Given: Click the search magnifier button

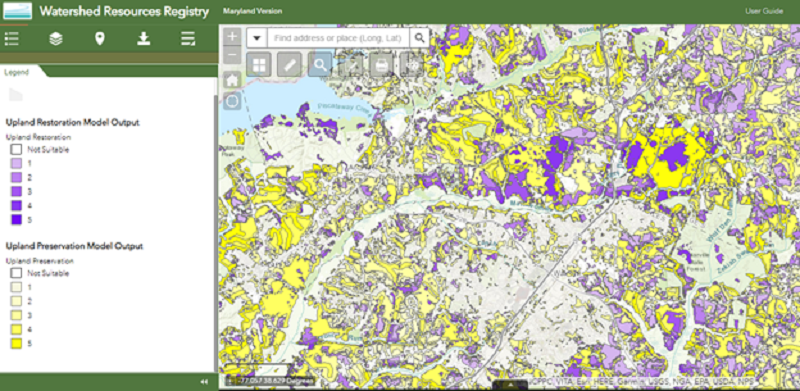Looking at the screenshot, I should tap(419, 38).
